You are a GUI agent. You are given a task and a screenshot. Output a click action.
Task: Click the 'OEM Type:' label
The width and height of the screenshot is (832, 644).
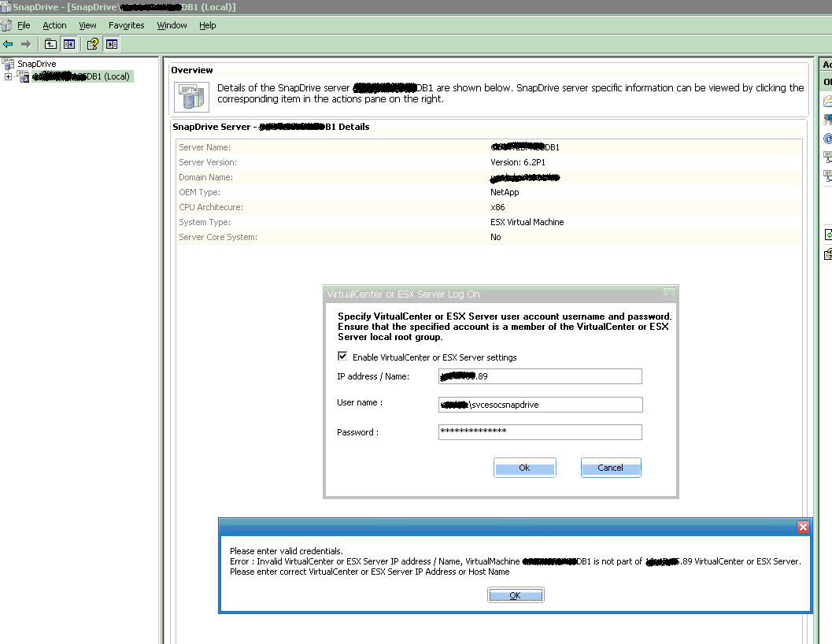[x=199, y=192]
